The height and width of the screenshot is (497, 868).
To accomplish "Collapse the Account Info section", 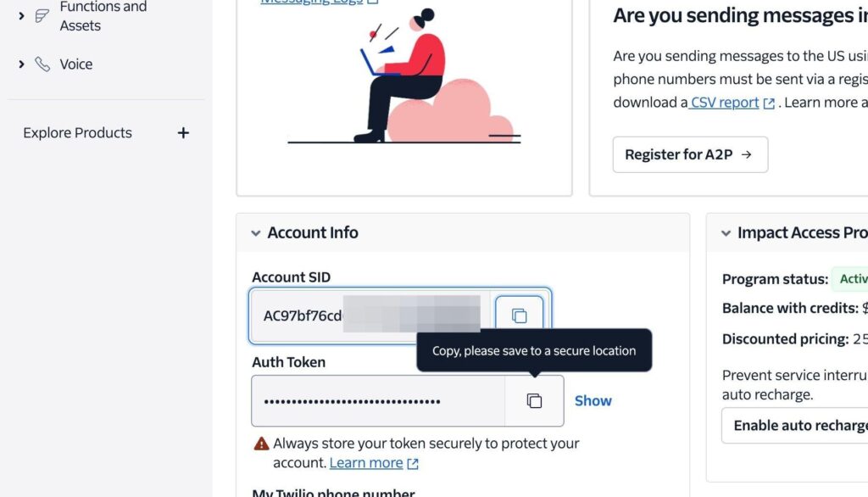I will pyautogui.click(x=255, y=233).
